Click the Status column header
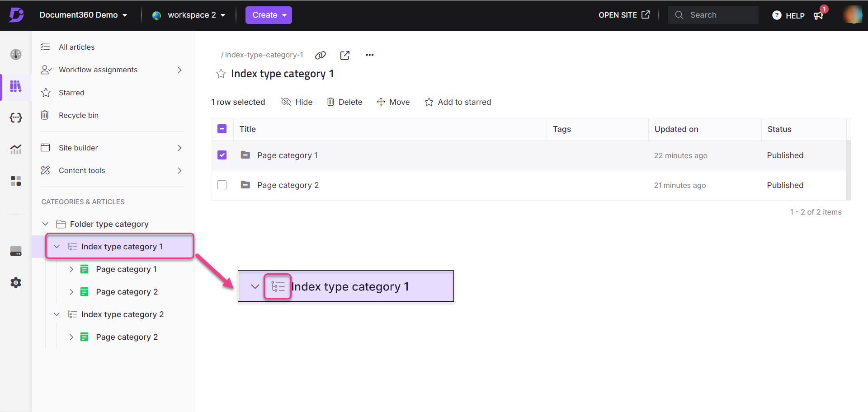Viewport: 868px width, 412px height. point(779,129)
